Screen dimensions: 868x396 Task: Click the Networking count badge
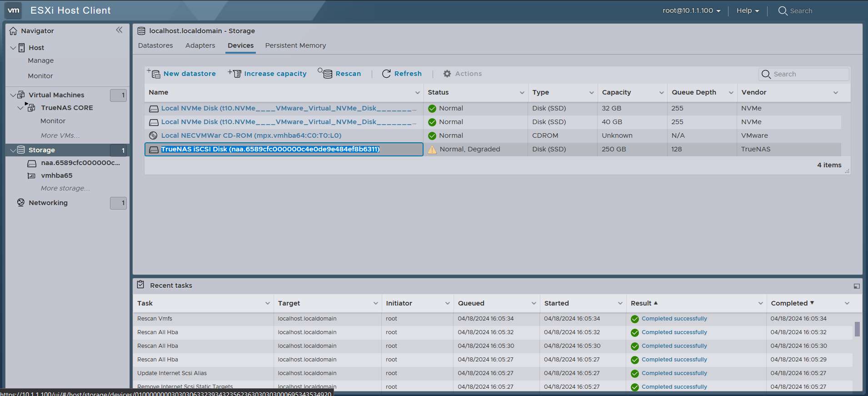coord(118,203)
